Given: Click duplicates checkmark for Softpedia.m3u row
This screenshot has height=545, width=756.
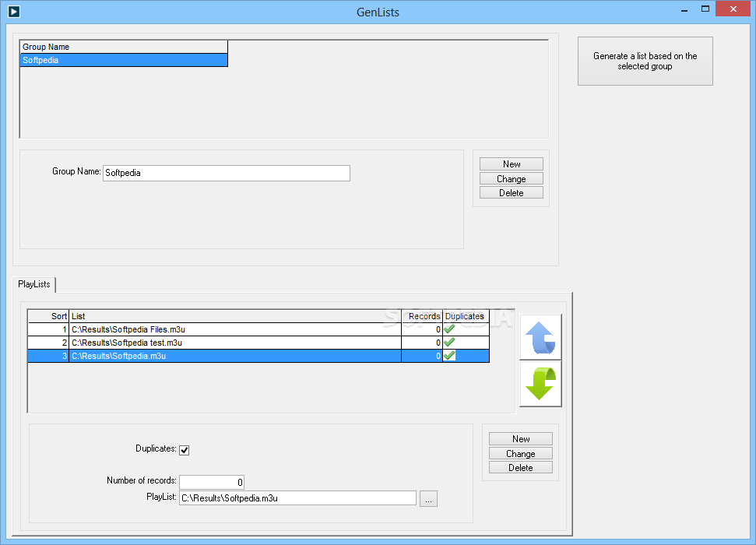Looking at the screenshot, I should (449, 356).
